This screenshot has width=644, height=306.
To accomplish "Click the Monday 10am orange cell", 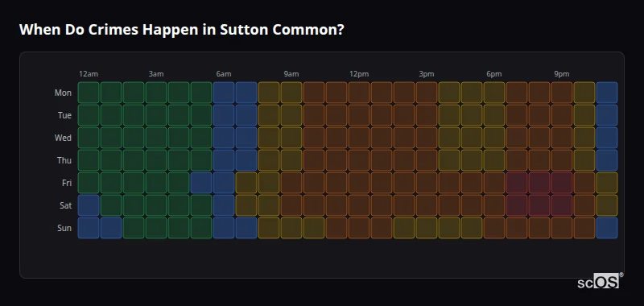I will click(314, 93).
